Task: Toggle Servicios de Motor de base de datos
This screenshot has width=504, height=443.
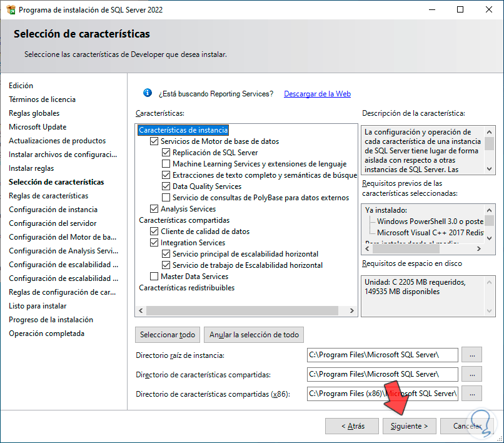Action: [154, 141]
